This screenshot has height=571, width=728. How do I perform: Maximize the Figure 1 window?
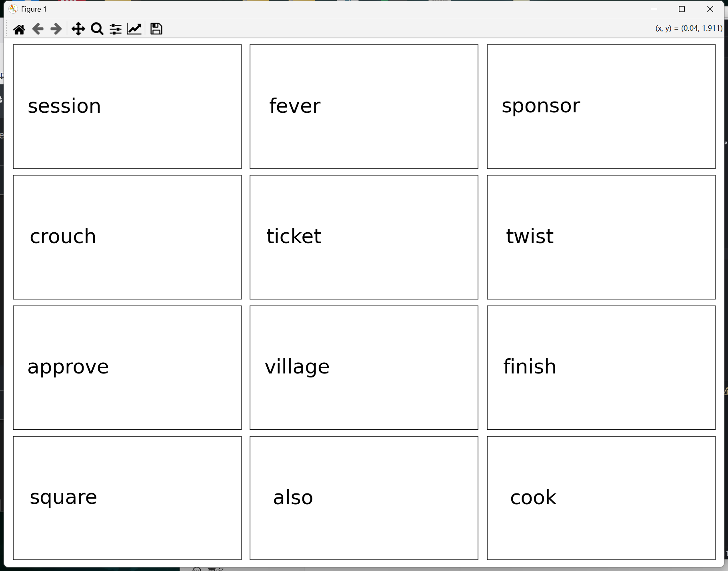(x=682, y=9)
